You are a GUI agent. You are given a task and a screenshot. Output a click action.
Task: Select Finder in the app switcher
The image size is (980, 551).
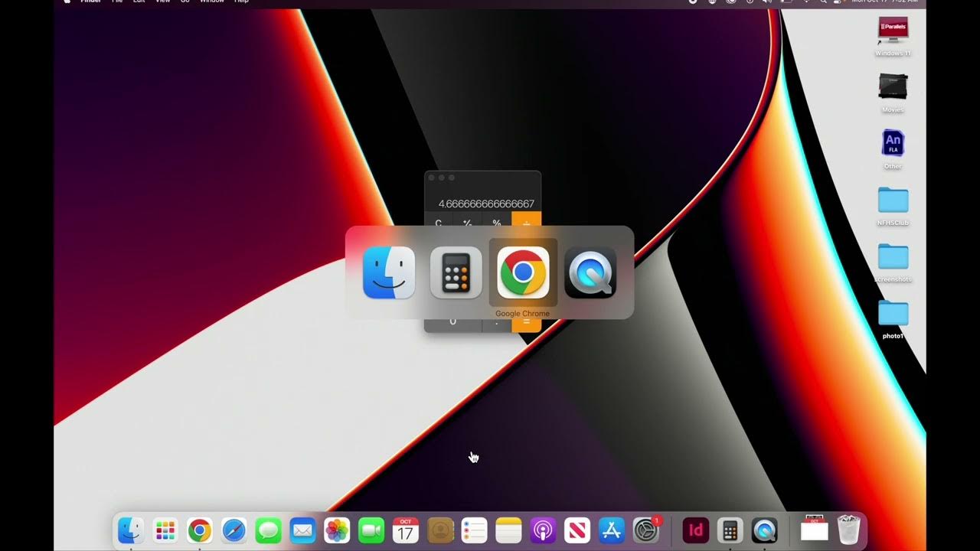pyautogui.click(x=389, y=272)
